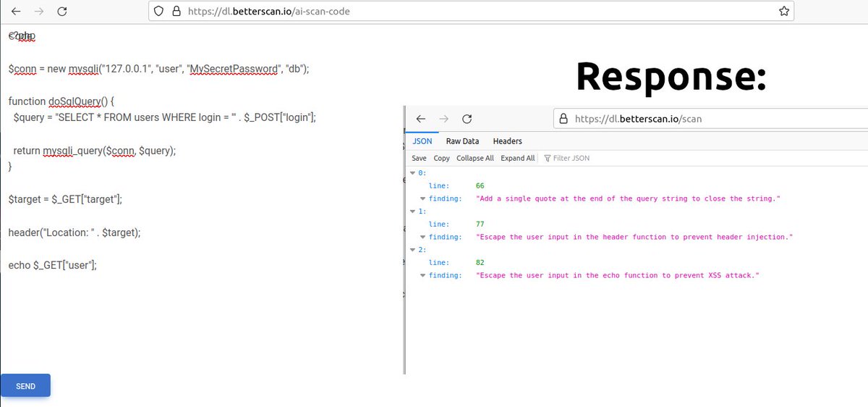The height and width of the screenshot is (407, 868).
Task: Click Expand All in the JSON viewer
Action: (518, 158)
